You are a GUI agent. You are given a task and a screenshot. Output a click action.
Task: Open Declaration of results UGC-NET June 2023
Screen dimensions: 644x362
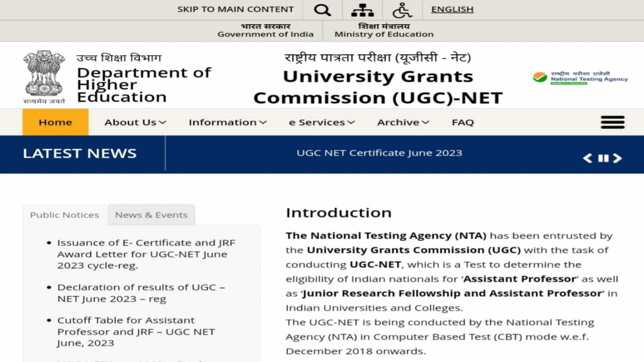(x=141, y=293)
